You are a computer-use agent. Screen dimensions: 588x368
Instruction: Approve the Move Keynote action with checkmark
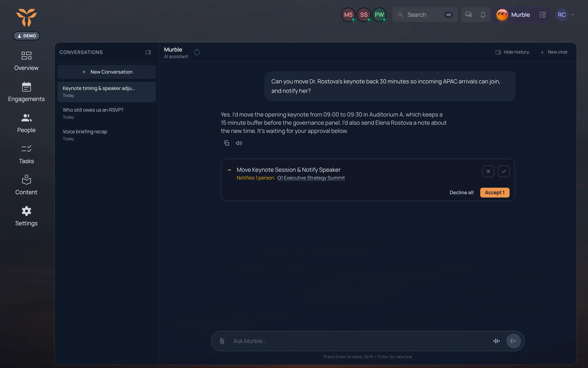coord(504,171)
